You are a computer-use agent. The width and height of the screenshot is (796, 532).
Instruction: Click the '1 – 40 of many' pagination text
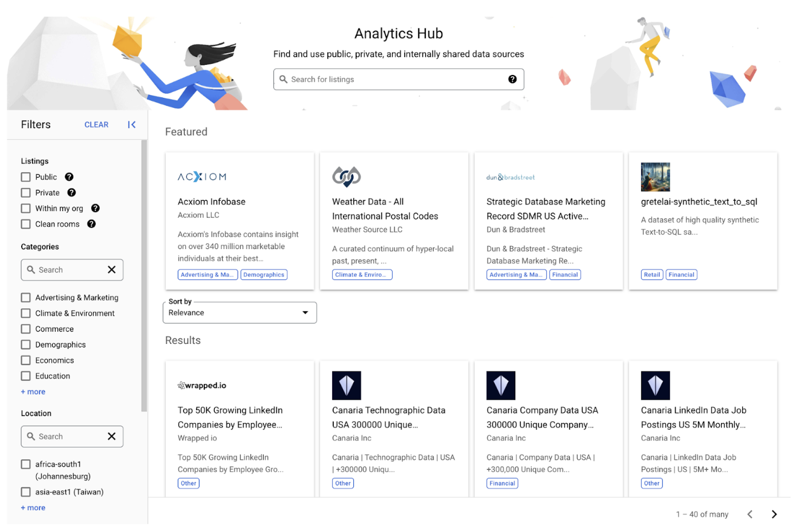tap(702, 514)
